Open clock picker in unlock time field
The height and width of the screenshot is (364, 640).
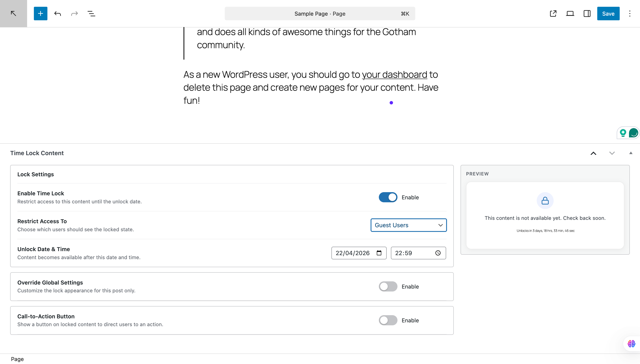[438, 253]
